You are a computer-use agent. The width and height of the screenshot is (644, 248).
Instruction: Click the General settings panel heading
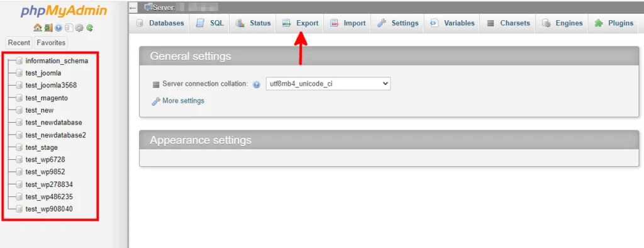(x=191, y=56)
